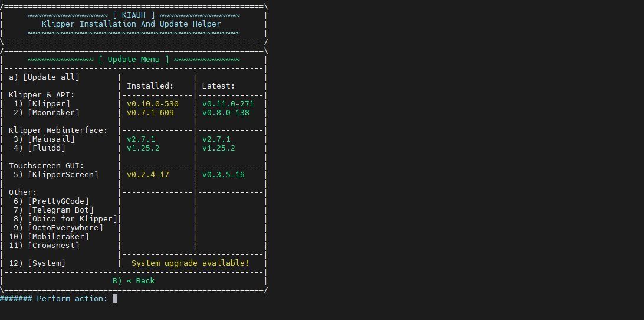Click the "12) [System]" option
644x320 pixels.
37,263
